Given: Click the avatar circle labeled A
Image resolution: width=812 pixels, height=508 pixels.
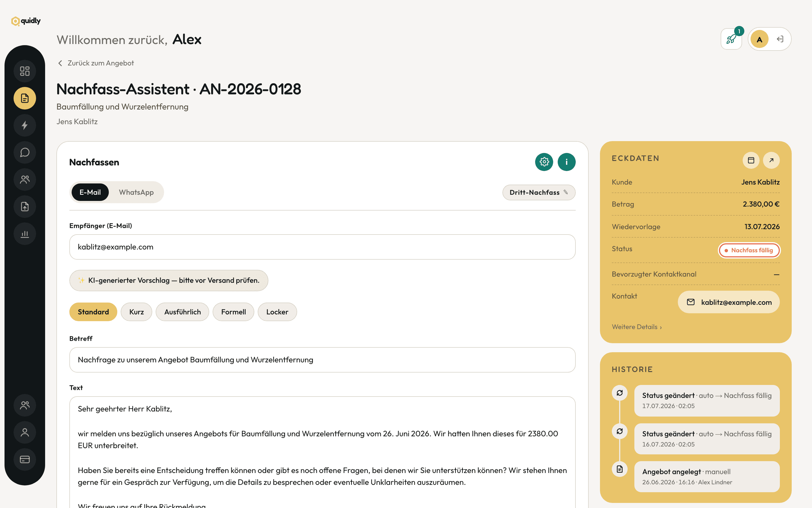Looking at the screenshot, I should tap(759, 39).
